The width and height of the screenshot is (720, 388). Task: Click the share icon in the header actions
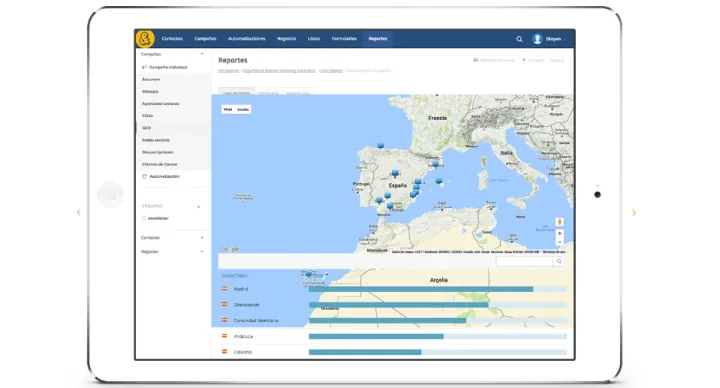524,60
